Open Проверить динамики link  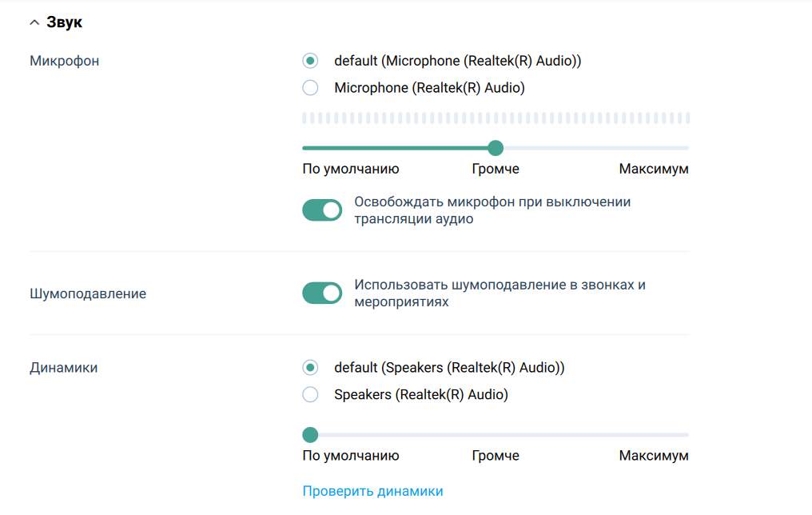coord(373,492)
